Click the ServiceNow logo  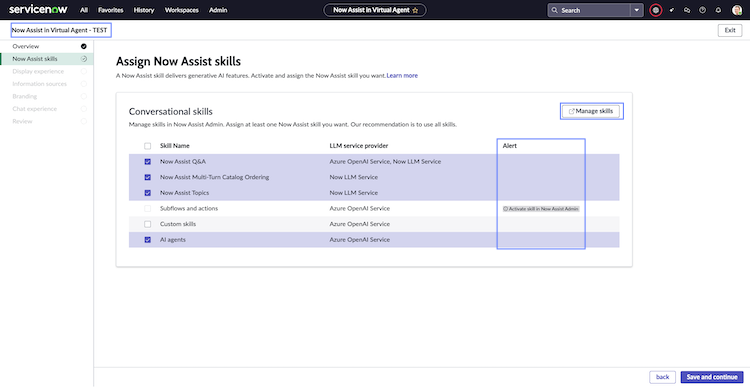38,10
